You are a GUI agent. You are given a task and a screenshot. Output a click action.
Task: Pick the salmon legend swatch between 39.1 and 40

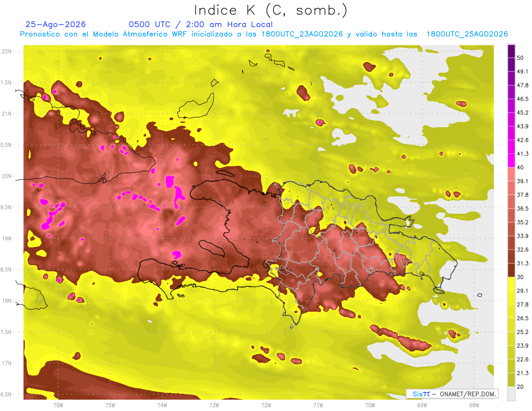(511, 174)
